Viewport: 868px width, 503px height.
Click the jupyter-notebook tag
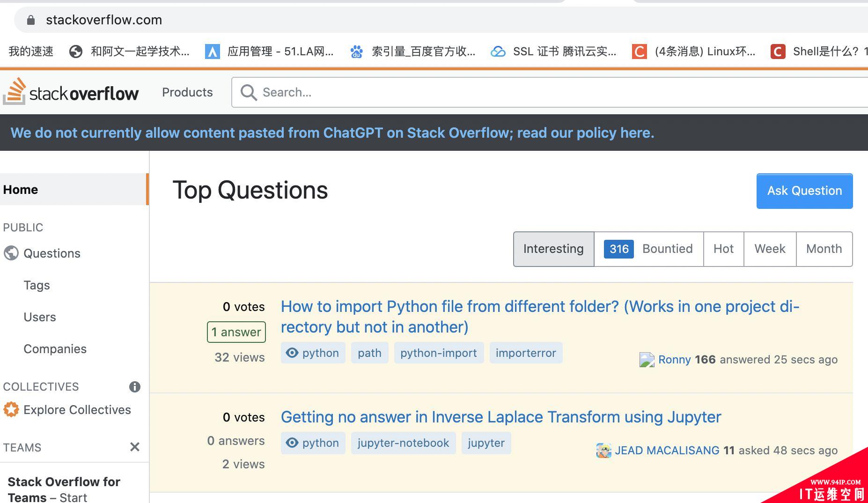pyautogui.click(x=403, y=443)
